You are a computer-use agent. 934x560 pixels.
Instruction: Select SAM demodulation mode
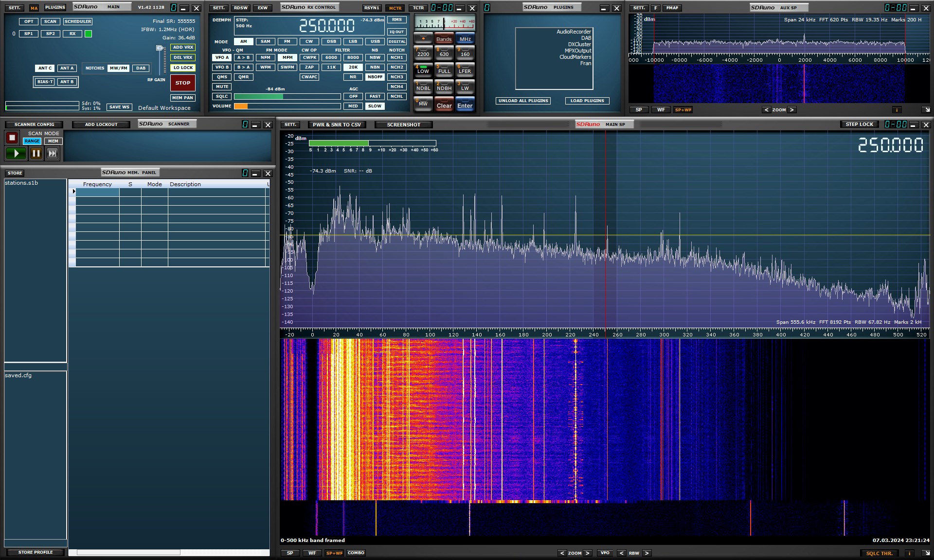click(x=265, y=41)
